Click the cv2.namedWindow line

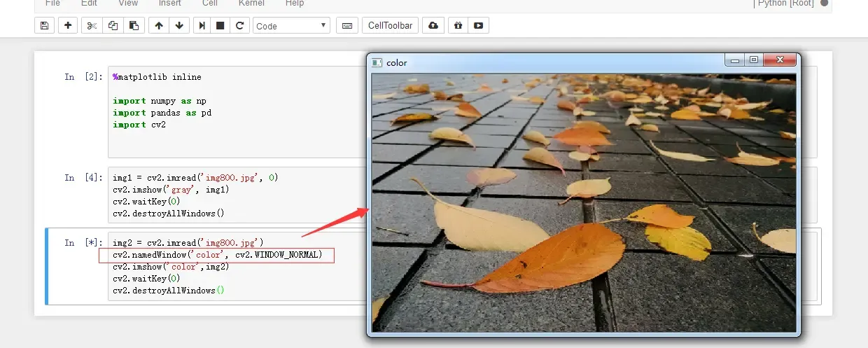coord(217,255)
